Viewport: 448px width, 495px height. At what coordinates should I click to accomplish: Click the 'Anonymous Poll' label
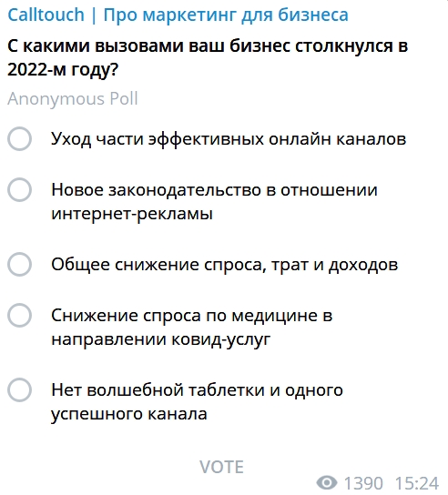[x=73, y=99]
